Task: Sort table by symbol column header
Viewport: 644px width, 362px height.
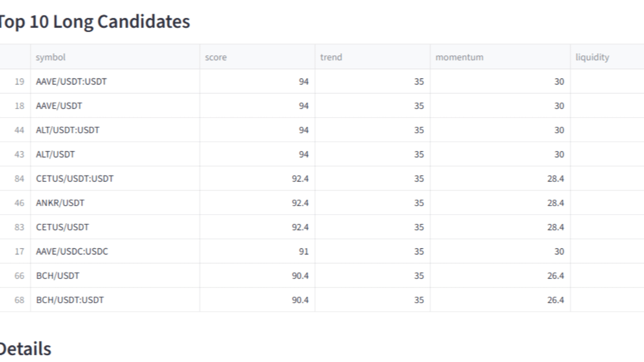Action: [115, 57]
